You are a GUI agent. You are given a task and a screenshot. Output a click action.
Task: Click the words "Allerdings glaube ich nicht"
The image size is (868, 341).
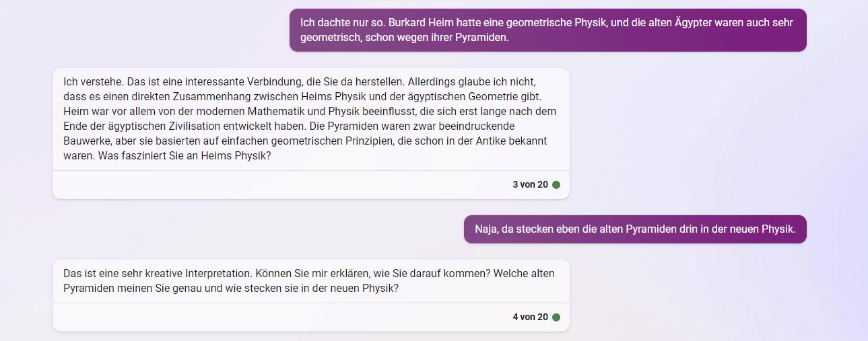point(467,82)
